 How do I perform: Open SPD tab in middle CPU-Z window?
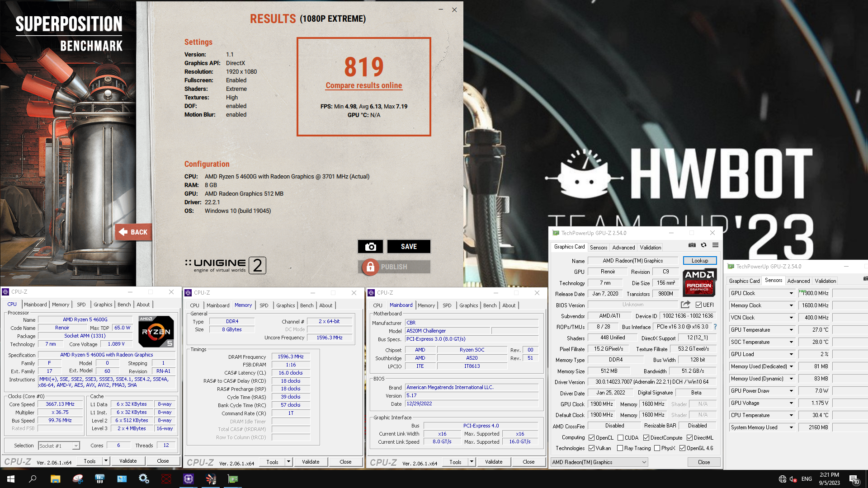point(264,305)
